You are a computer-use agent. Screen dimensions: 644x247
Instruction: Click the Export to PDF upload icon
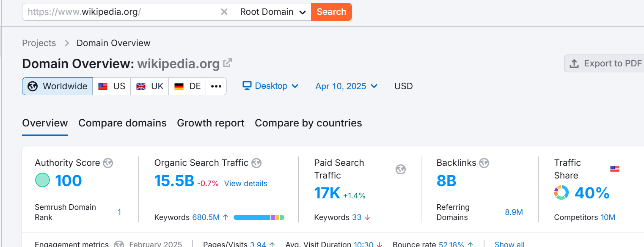pos(574,63)
